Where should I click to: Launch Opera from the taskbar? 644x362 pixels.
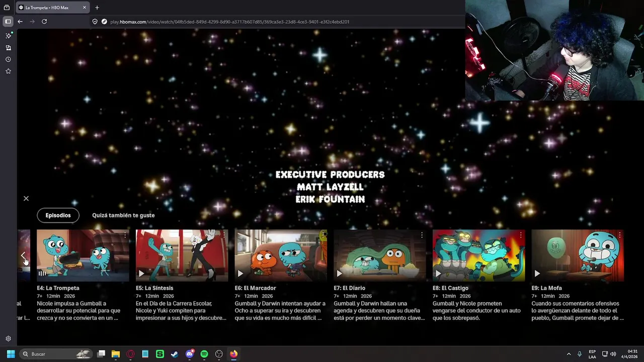130,354
